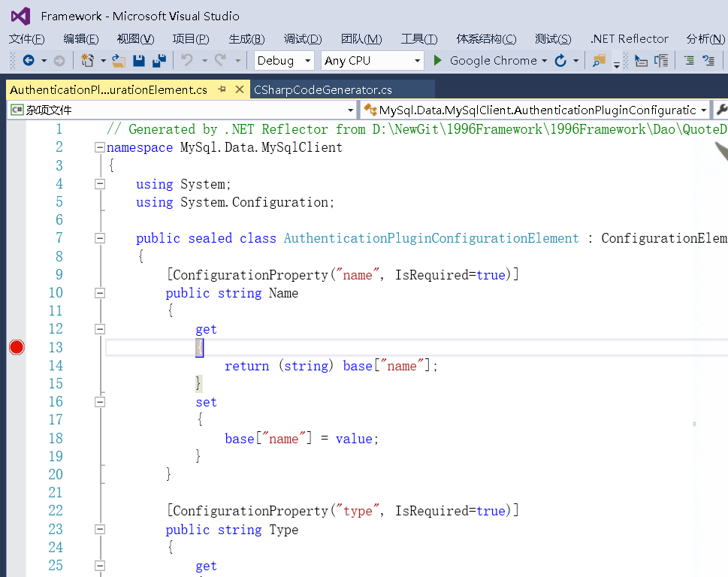The image size is (728, 577).
Task: Click the navigate forward arrow icon
Action: tap(59, 60)
